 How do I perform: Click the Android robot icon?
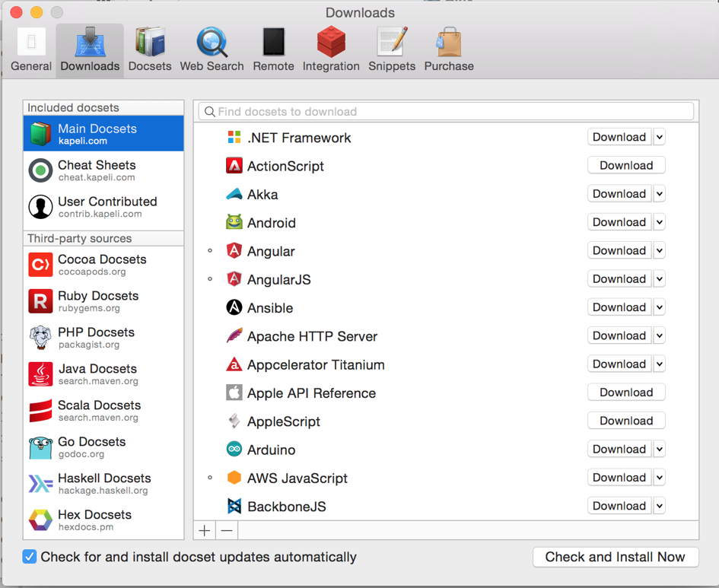point(234,222)
